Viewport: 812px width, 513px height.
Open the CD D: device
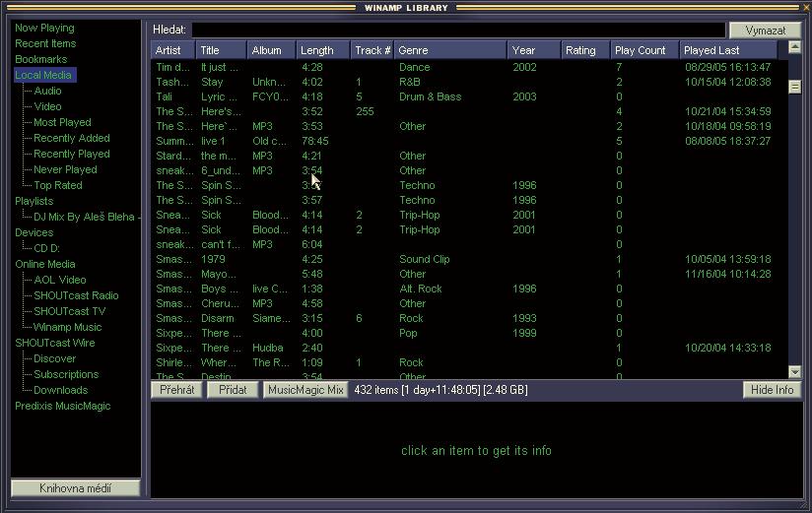click(46, 248)
